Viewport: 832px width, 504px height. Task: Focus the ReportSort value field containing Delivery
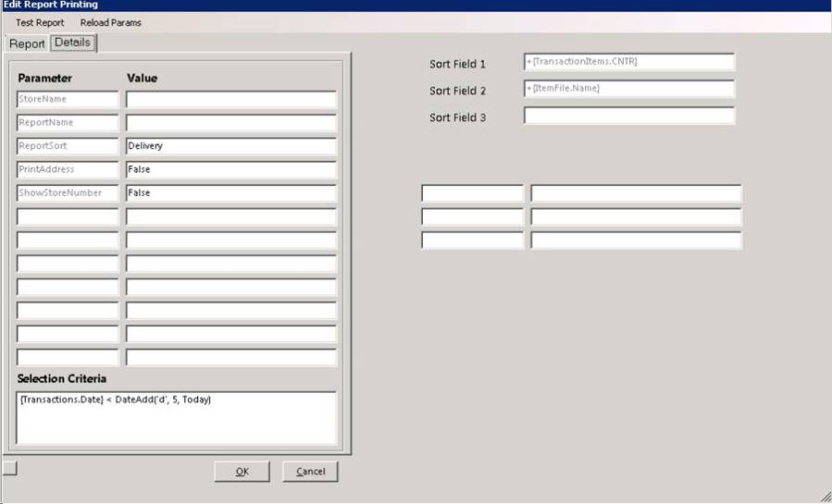point(231,146)
